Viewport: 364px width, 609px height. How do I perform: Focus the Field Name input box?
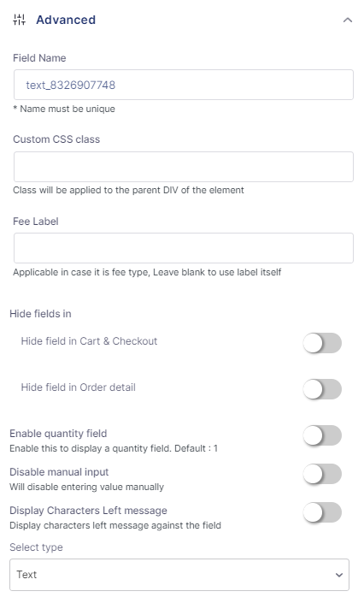click(184, 85)
